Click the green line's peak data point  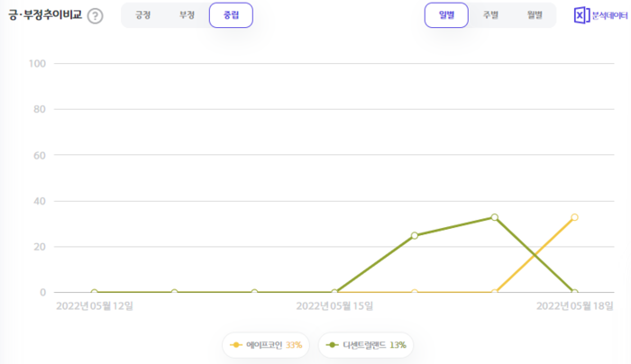coord(494,217)
